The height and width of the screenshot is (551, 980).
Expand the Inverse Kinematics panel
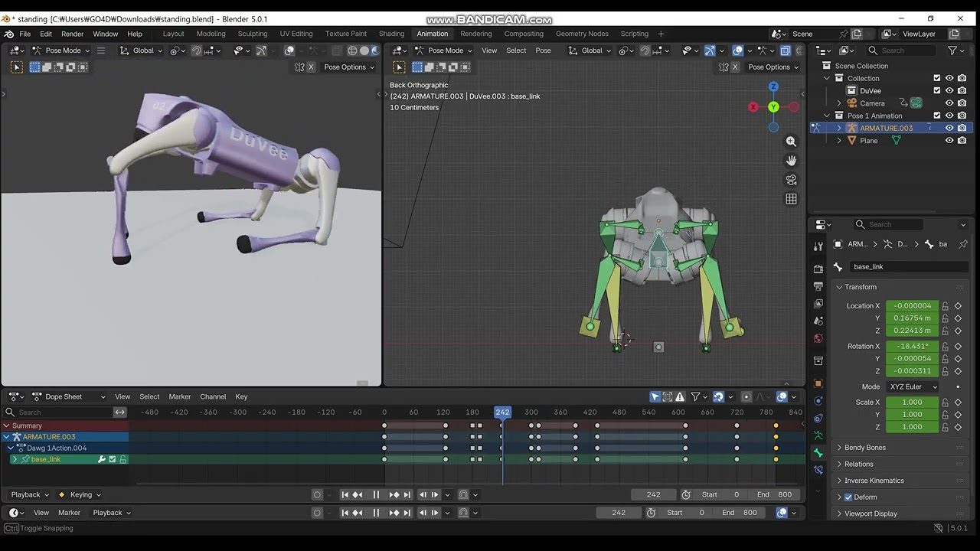[x=874, y=481]
